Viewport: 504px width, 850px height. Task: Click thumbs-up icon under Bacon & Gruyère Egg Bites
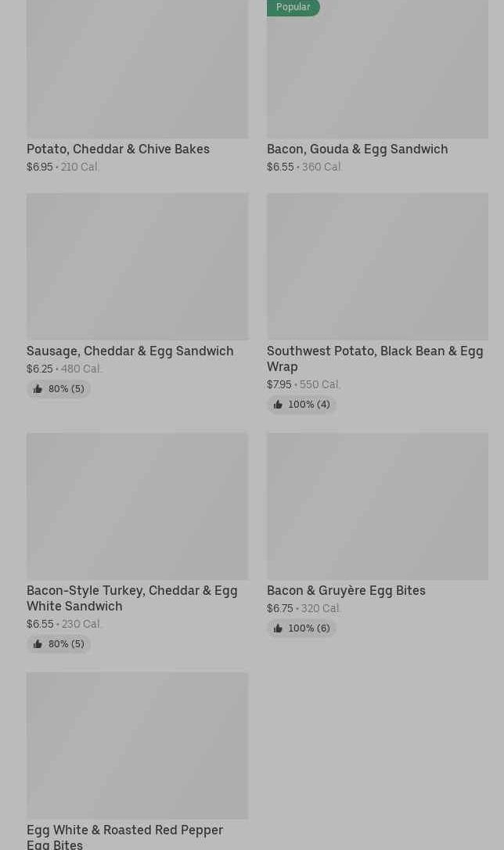[x=278, y=628]
